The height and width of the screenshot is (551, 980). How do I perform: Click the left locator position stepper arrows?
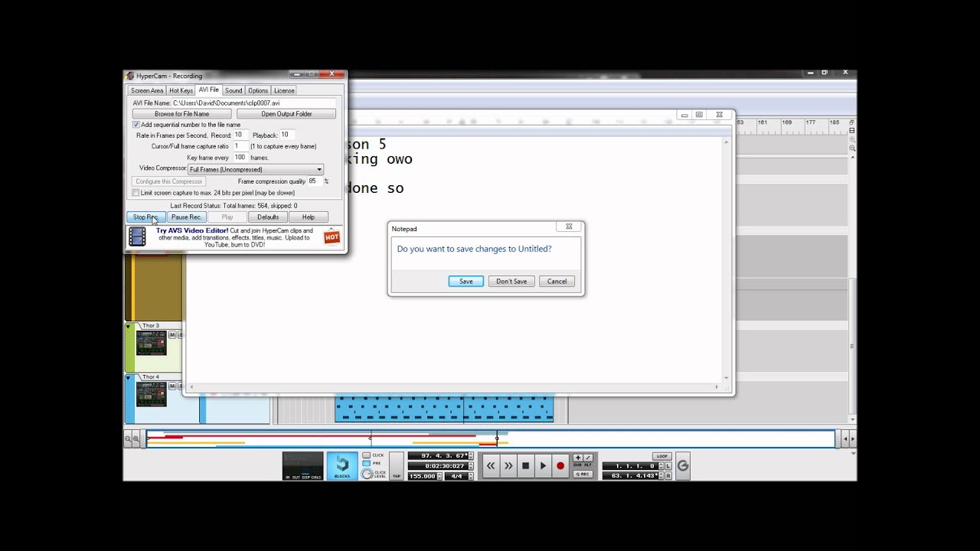tap(661, 466)
